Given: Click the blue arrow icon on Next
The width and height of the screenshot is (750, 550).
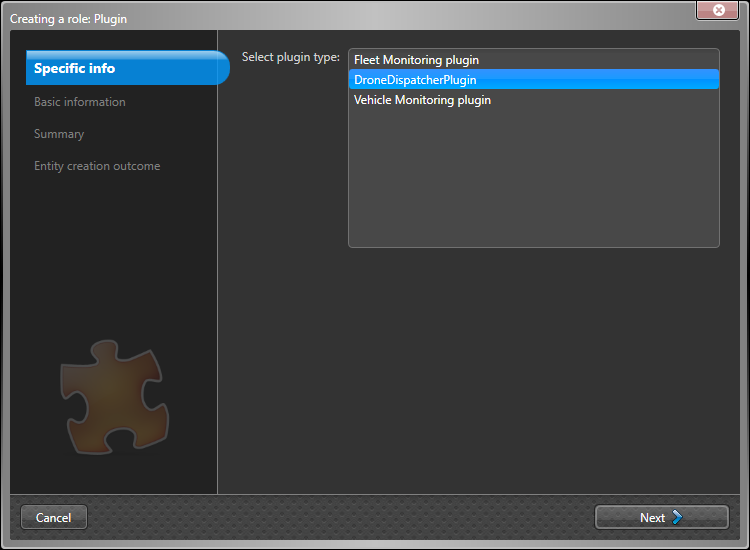Looking at the screenshot, I should click(678, 517).
